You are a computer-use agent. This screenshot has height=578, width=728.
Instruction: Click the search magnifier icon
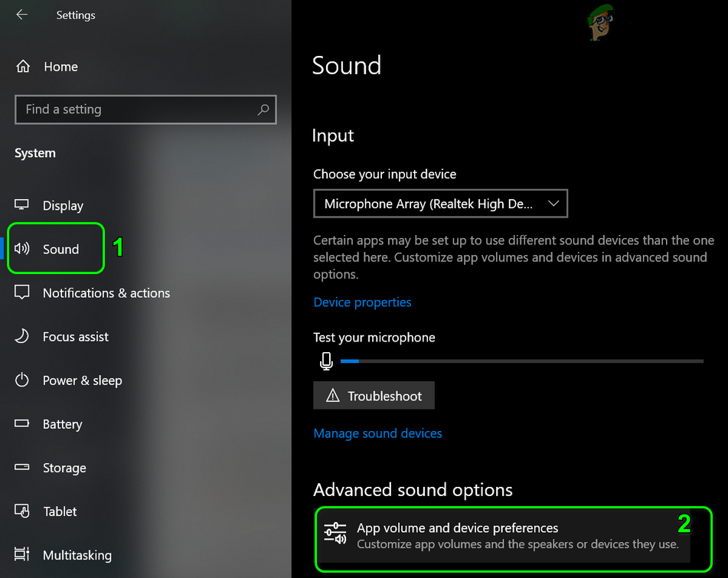pyautogui.click(x=263, y=109)
